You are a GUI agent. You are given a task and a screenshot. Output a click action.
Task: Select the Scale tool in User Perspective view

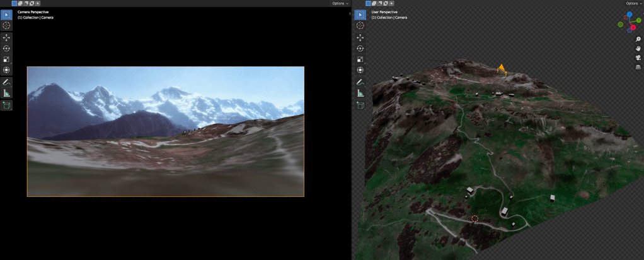tap(360, 59)
